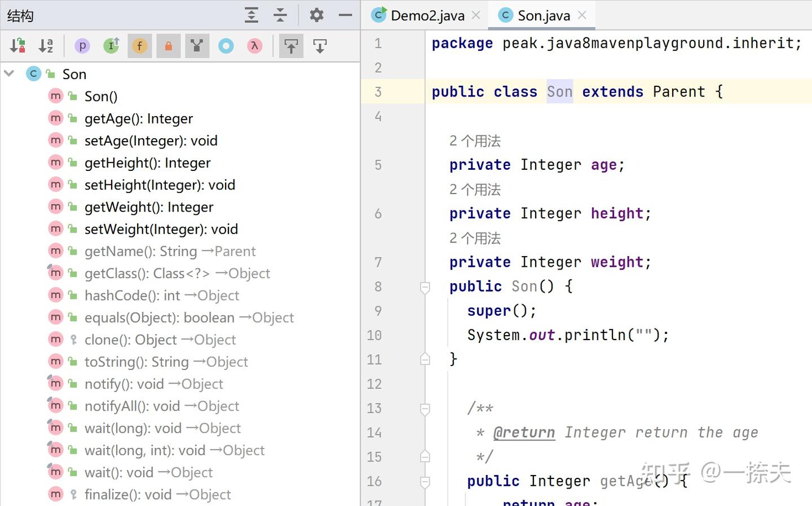Screen dimensions: 812x506
Task: Click the Expand All icon in panel header
Action: [x=251, y=15]
